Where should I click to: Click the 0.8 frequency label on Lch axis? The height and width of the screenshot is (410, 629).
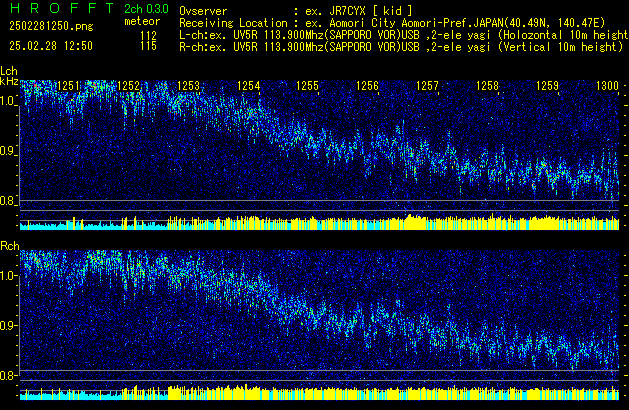[8, 201]
